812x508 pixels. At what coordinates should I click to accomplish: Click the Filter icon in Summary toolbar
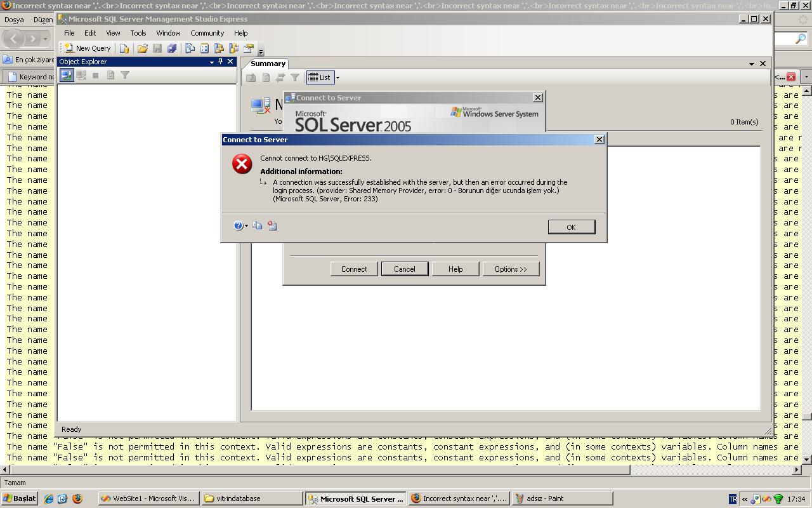295,77
